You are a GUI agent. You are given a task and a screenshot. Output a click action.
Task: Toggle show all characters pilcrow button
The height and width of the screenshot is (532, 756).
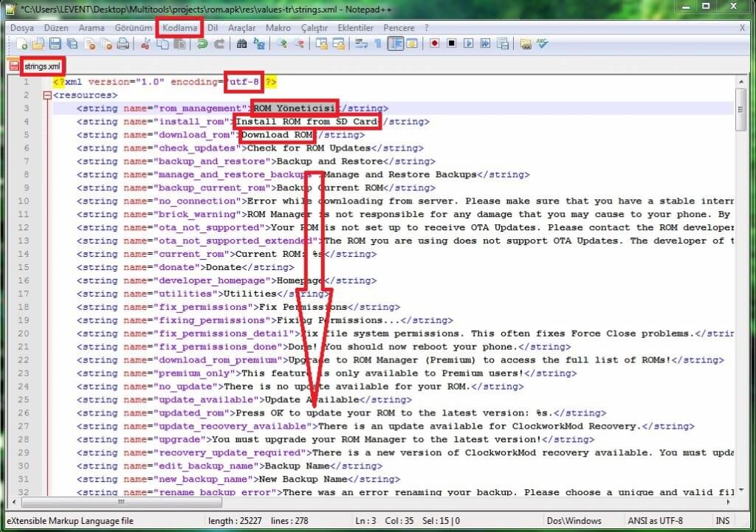click(x=377, y=44)
